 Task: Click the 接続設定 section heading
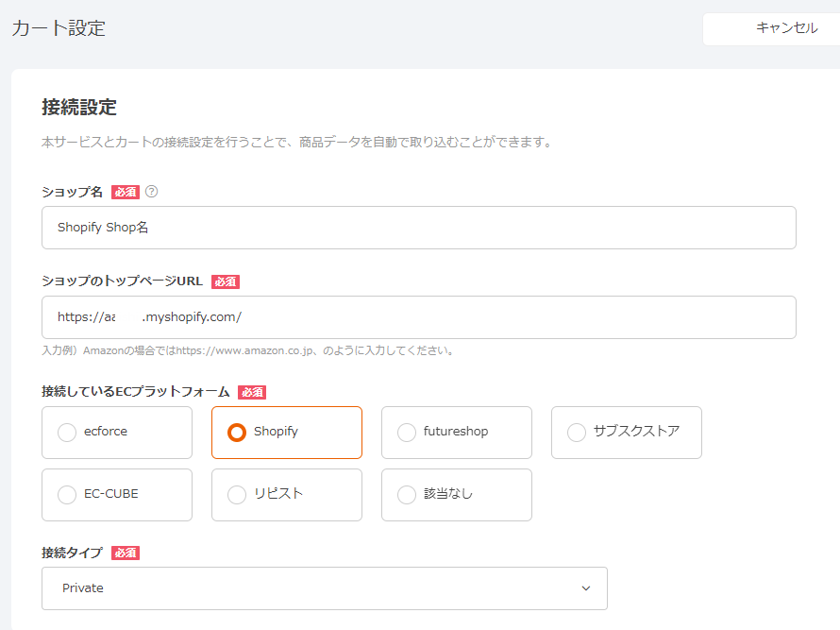tap(79, 107)
